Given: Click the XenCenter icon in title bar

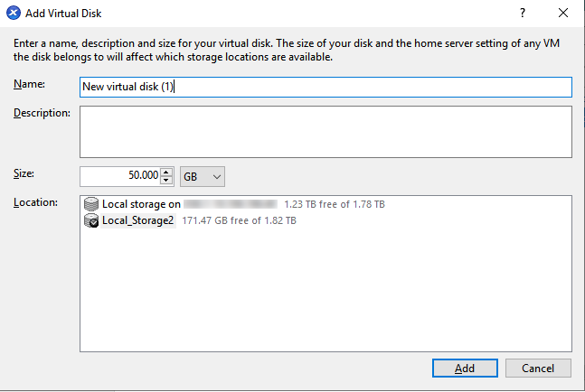Looking at the screenshot, I should pyautogui.click(x=14, y=13).
